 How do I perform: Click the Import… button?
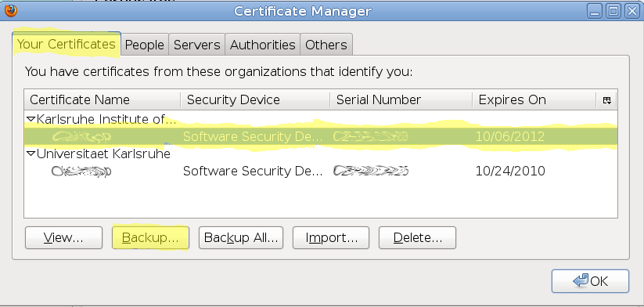coord(331,237)
